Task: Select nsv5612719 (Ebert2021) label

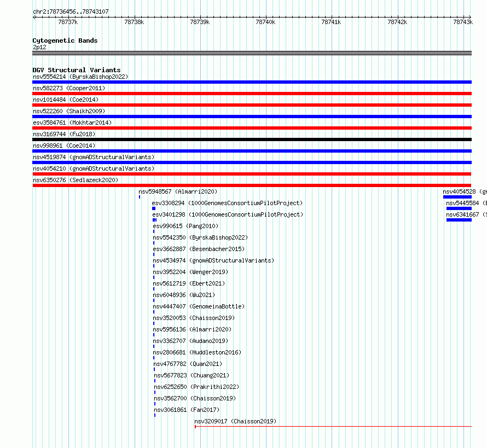Action: coord(189,283)
